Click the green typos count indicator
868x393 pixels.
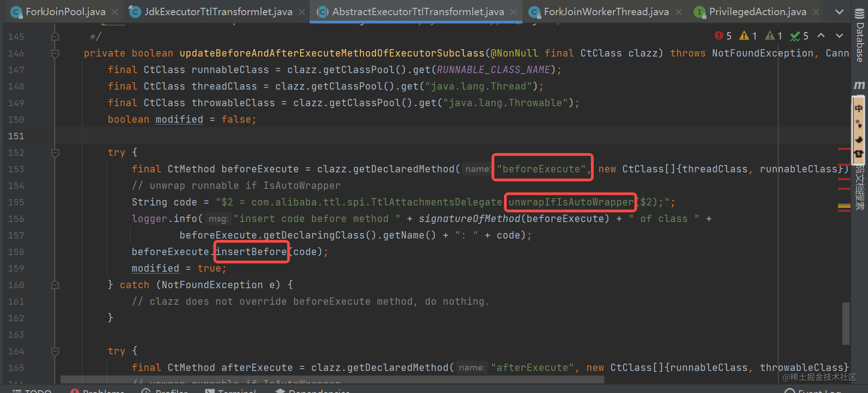coord(799,36)
